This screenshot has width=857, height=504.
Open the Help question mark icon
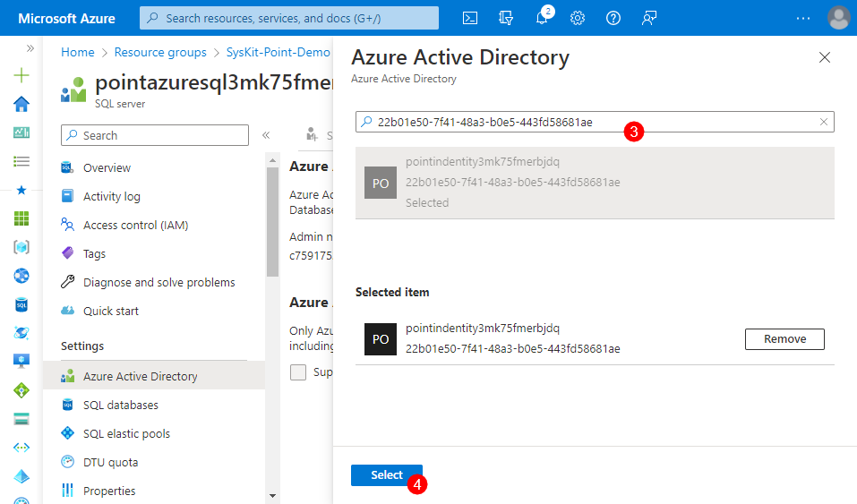(x=613, y=18)
